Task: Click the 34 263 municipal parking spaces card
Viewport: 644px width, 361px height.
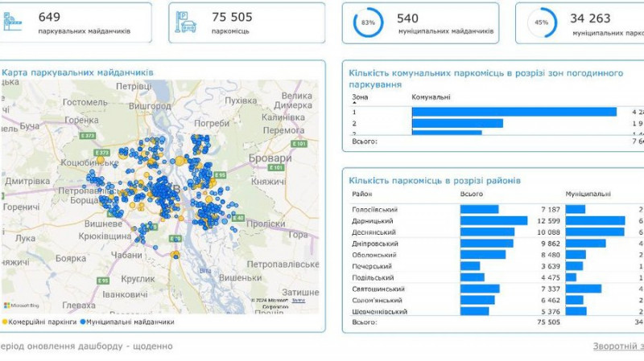Action: click(580, 23)
